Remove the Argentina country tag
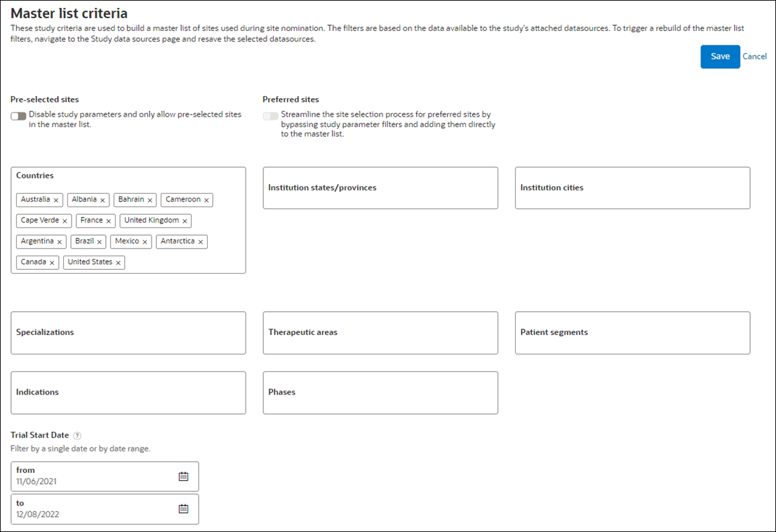 [x=59, y=241]
